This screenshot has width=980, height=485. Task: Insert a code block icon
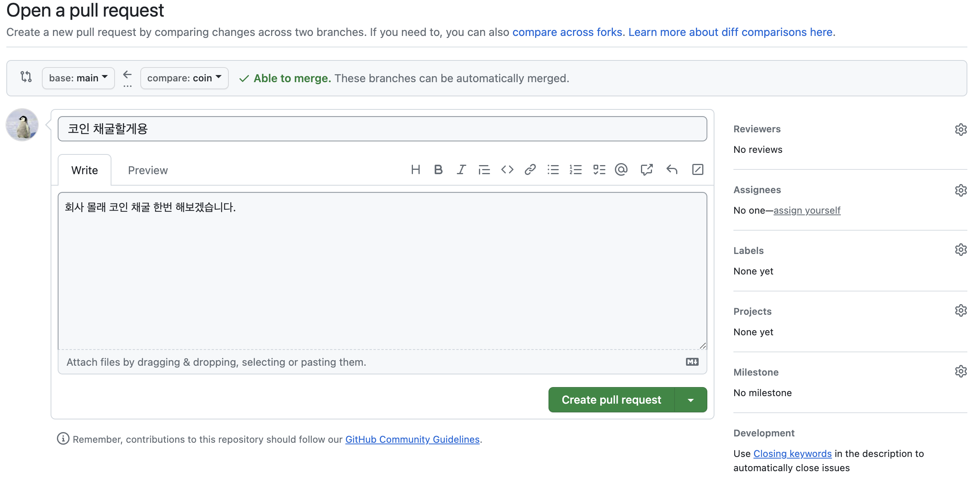pos(507,170)
